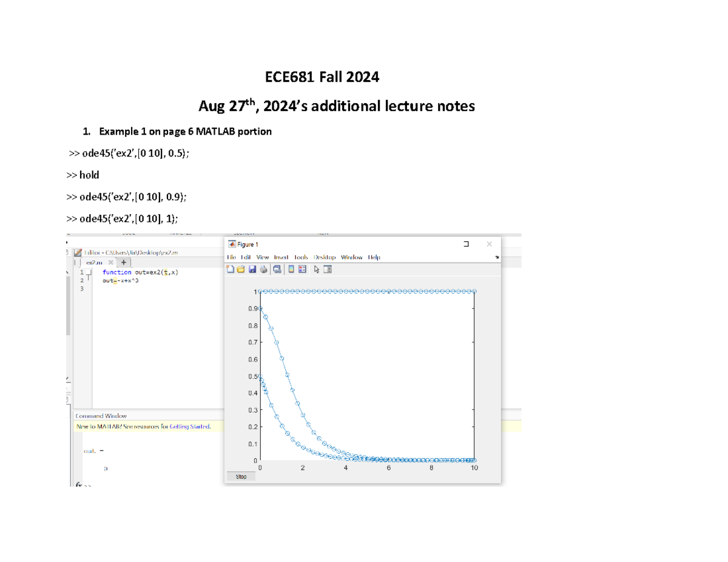Create a new figure with the New Figure icon
728x562 pixels.
click(230, 270)
